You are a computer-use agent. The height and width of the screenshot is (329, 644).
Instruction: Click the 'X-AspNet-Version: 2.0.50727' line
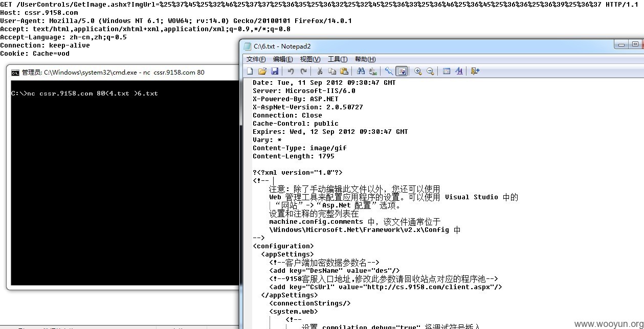[x=308, y=107]
